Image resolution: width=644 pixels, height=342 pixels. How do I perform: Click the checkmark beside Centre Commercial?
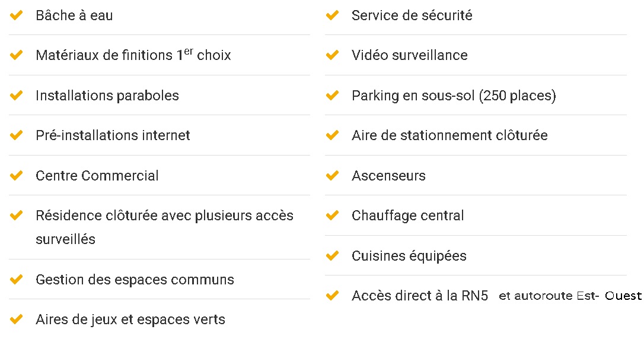click(x=17, y=176)
